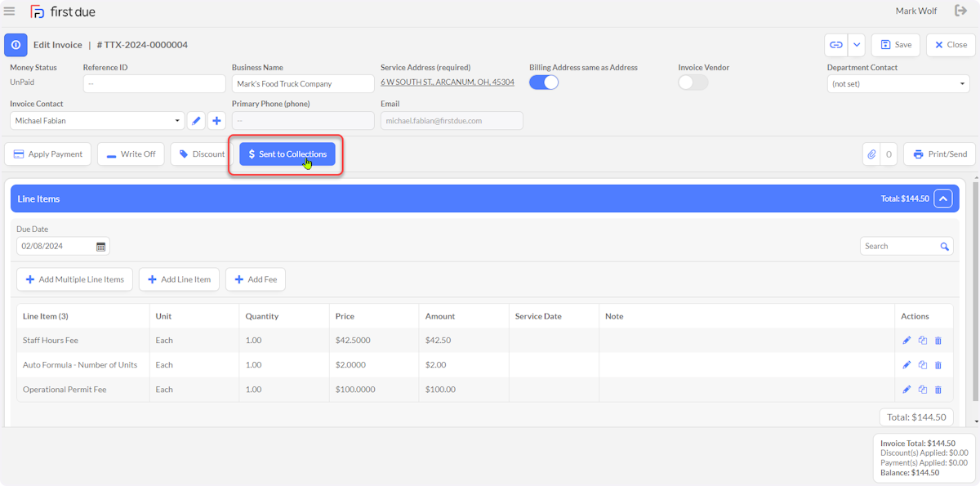Add new invoice contact with plus icon
This screenshot has width=980, height=486.
point(217,121)
